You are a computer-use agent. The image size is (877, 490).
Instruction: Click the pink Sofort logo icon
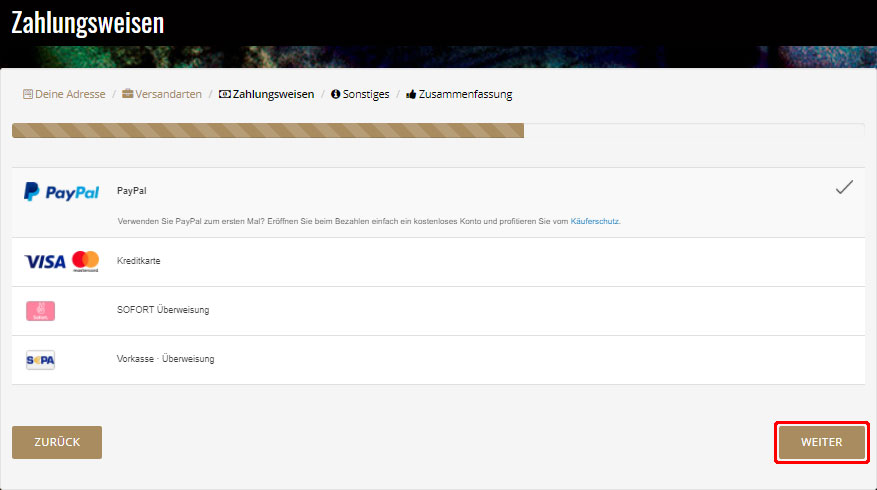[40, 311]
